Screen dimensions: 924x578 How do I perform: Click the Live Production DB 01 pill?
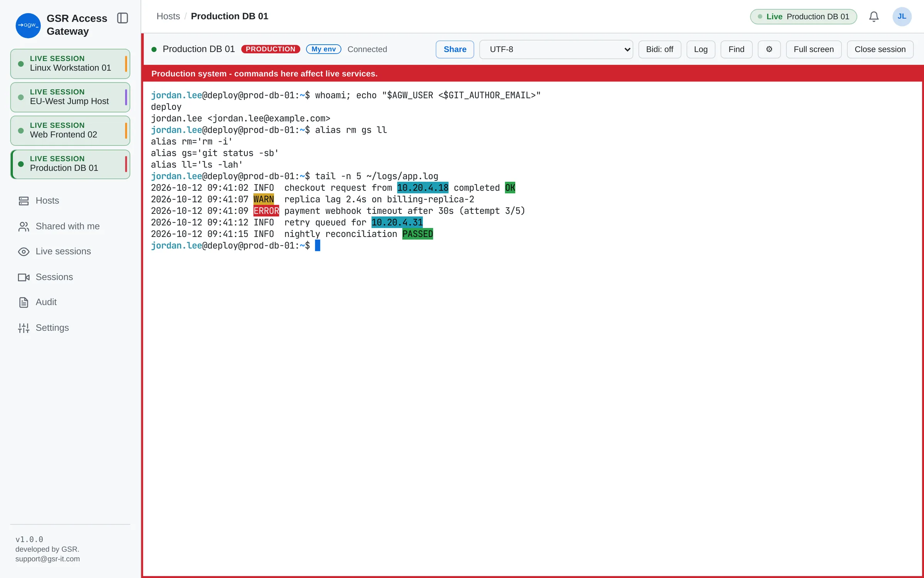[x=803, y=17]
